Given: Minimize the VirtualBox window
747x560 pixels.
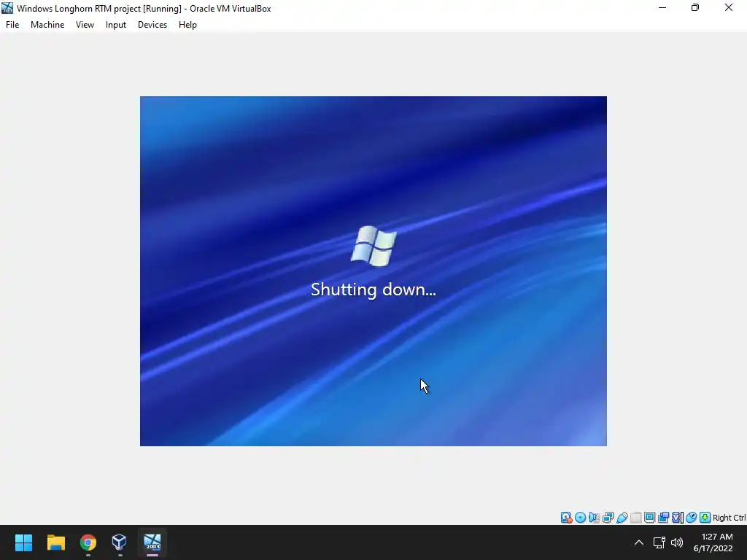Looking at the screenshot, I should point(662,8).
